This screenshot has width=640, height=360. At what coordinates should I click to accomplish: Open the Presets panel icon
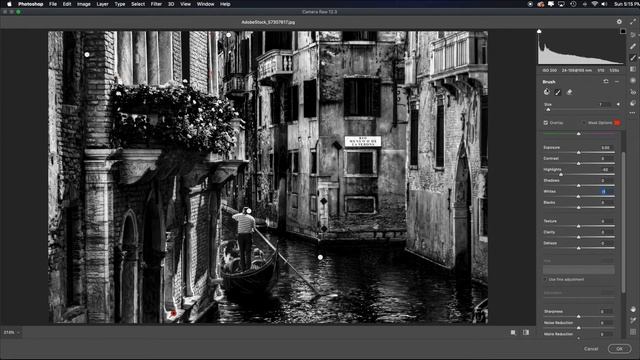(633, 103)
